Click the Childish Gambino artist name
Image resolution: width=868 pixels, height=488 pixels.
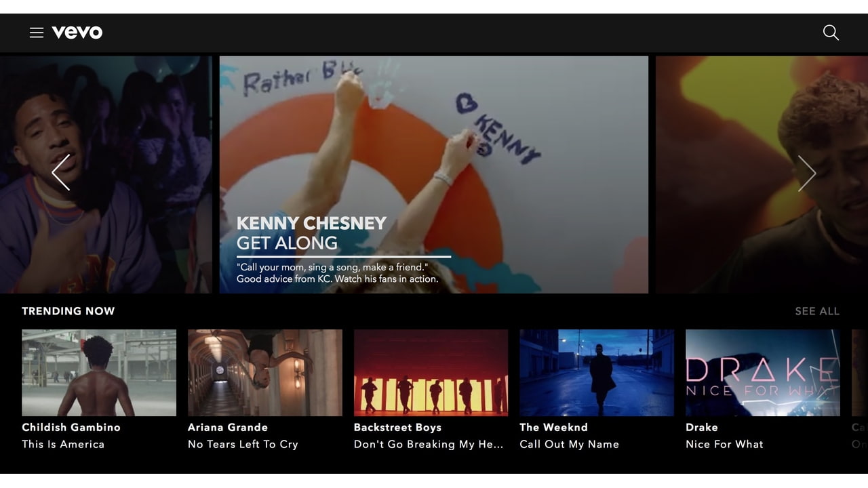point(71,427)
